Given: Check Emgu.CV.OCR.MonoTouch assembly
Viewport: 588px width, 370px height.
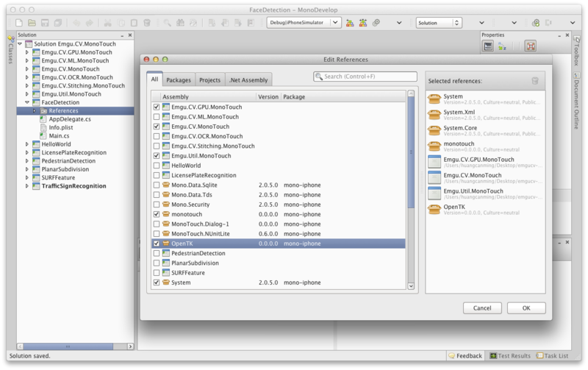Looking at the screenshot, I should click(157, 136).
